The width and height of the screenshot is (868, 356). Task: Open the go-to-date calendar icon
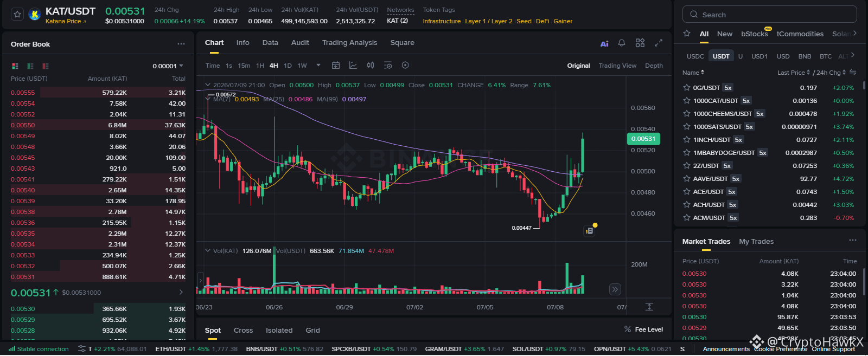coord(336,65)
